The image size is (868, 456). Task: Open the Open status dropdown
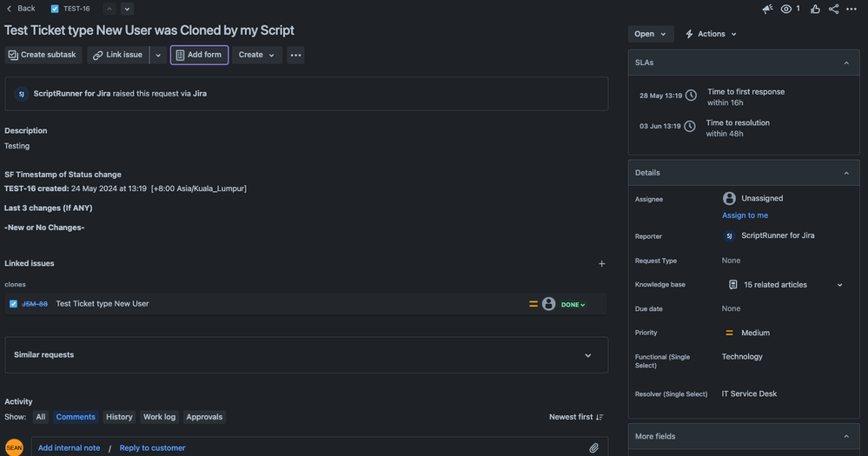tap(651, 34)
